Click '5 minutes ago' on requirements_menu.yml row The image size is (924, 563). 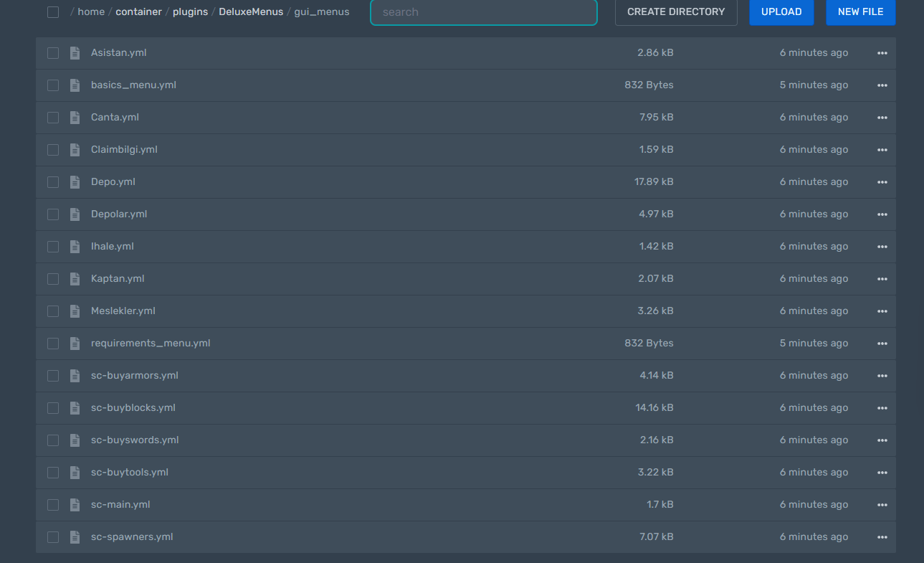pos(814,344)
